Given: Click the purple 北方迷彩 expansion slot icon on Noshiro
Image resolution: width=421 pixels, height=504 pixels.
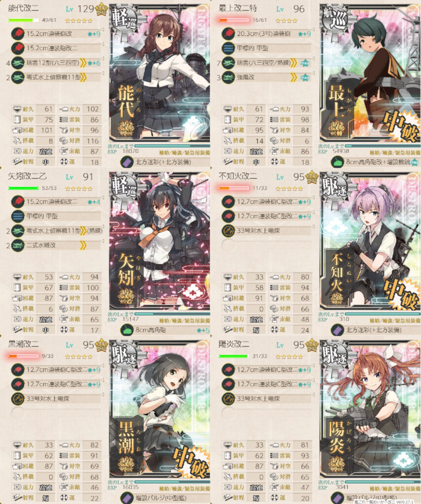Looking at the screenshot, I should coord(127,162).
